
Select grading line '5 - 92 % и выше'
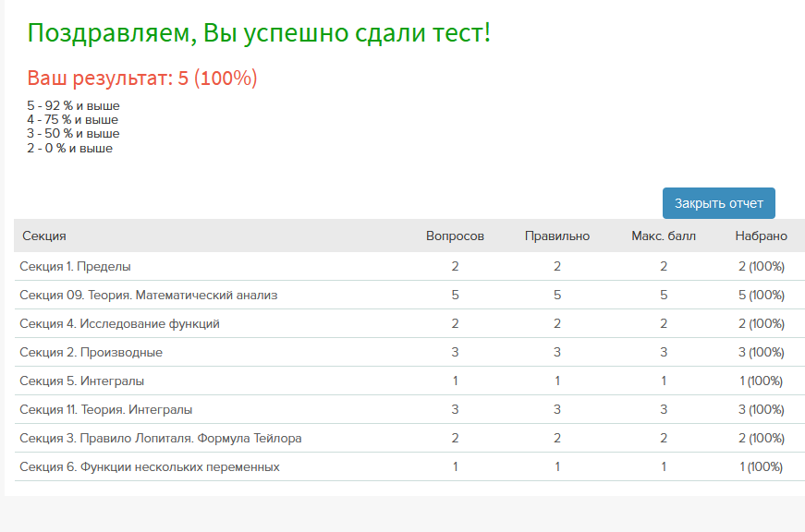click(73, 105)
